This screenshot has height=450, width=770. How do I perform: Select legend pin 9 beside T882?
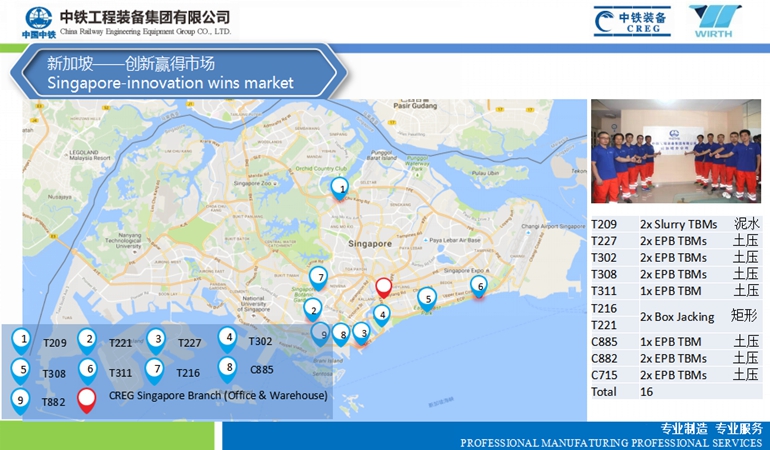tap(20, 401)
